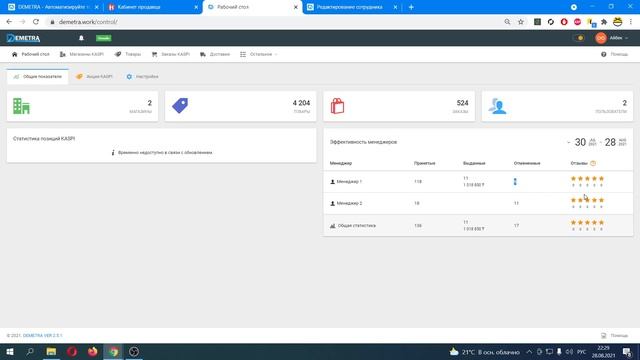
Task: Click the footer Помощь link
Action: 615,336
